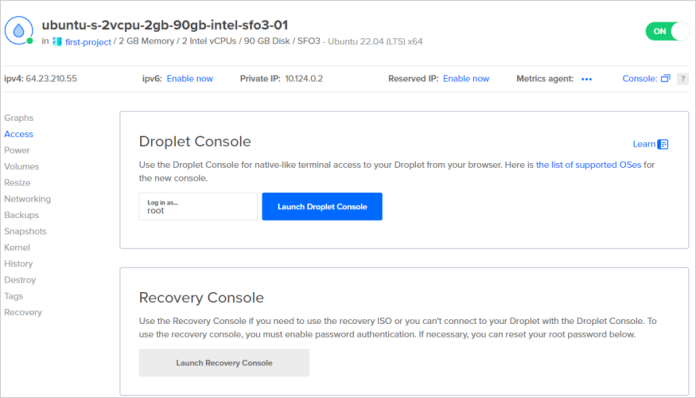
Task: Click the Launch Droplet Console button
Action: (x=322, y=206)
